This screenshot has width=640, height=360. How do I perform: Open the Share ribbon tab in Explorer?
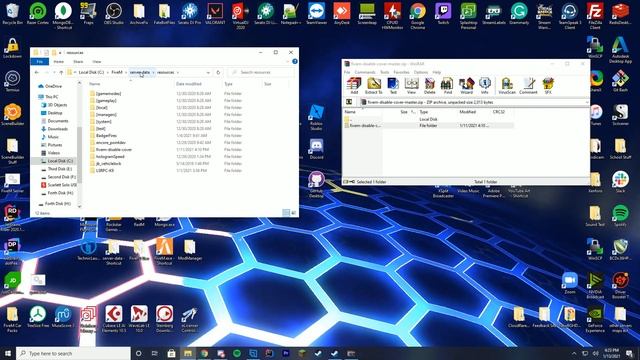click(x=78, y=62)
